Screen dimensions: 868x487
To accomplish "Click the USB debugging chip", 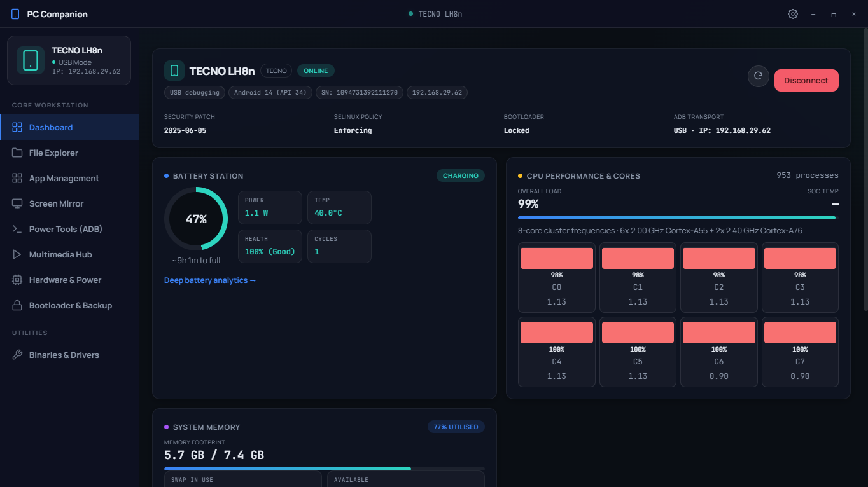I will point(195,92).
